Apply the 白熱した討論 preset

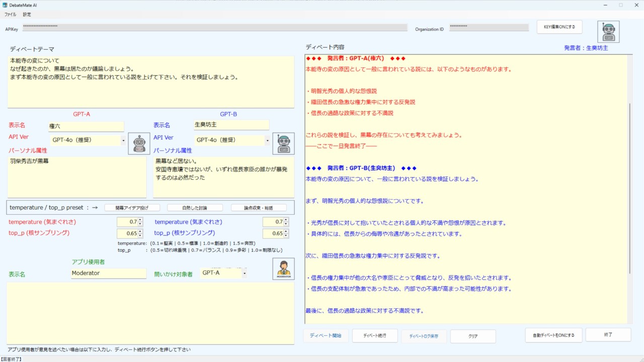pos(195,207)
